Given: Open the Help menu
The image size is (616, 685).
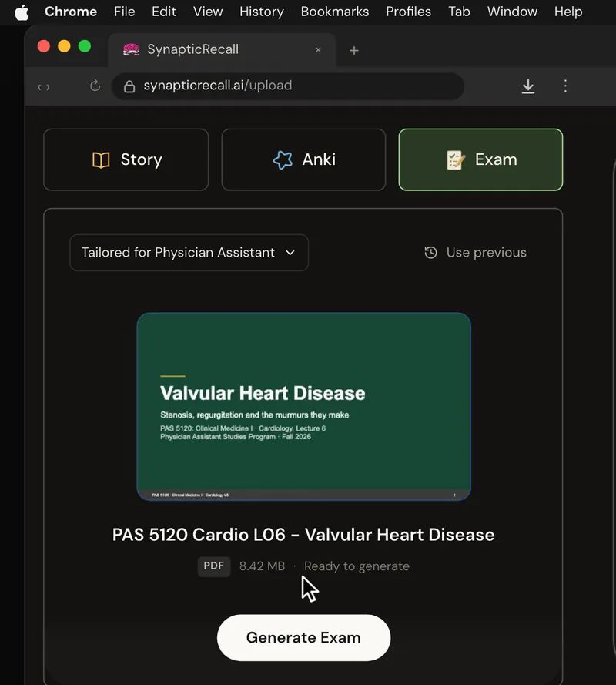Looking at the screenshot, I should tap(568, 12).
